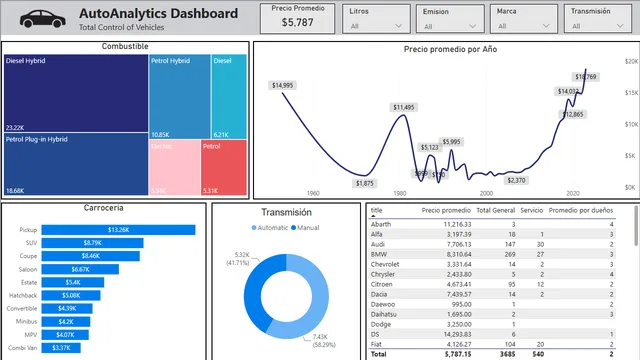Sort table by Total General header
Image resolution: width=640 pixels, height=360 pixels.
[x=496, y=211]
